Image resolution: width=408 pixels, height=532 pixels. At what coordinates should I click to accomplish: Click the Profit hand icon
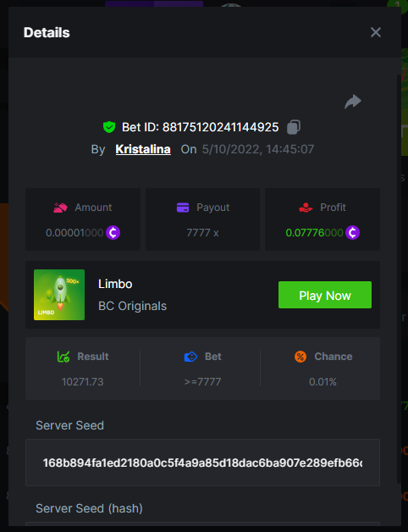[x=306, y=208]
